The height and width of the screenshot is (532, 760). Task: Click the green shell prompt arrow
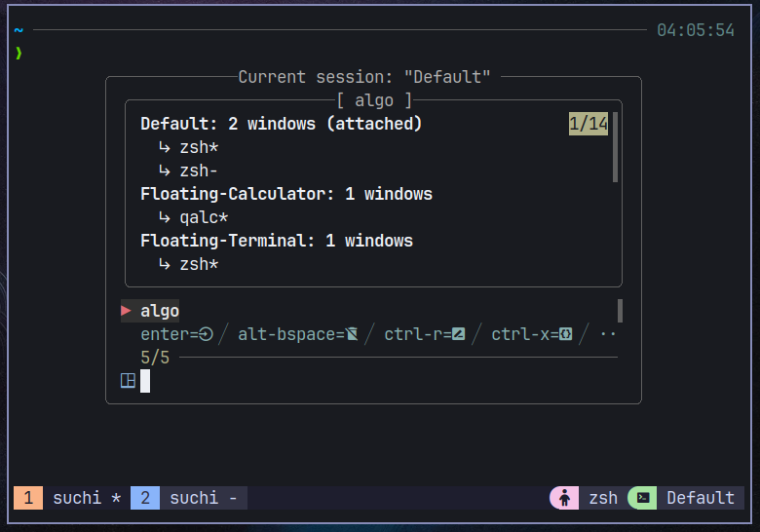click(x=19, y=53)
